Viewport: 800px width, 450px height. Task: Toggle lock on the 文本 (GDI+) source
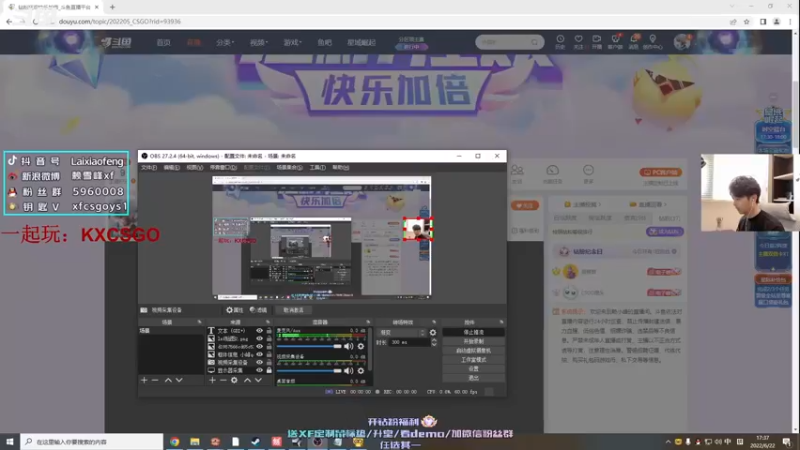pyautogui.click(x=269, y=331)
